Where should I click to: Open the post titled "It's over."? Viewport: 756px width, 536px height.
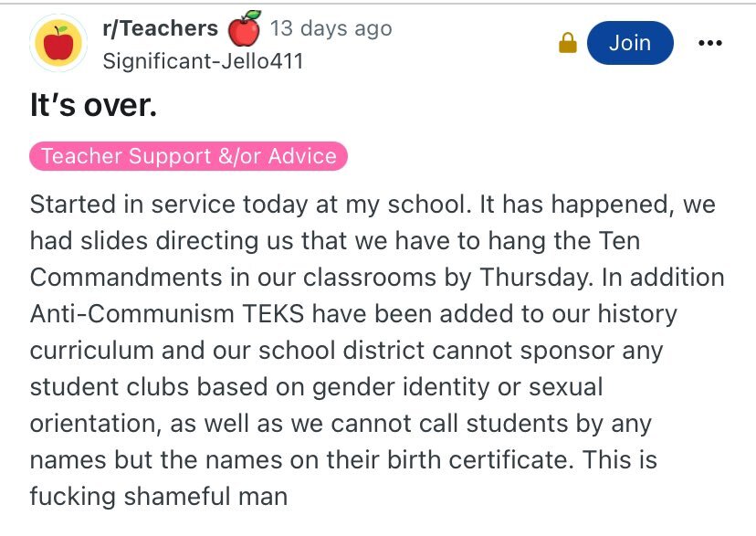93,106
